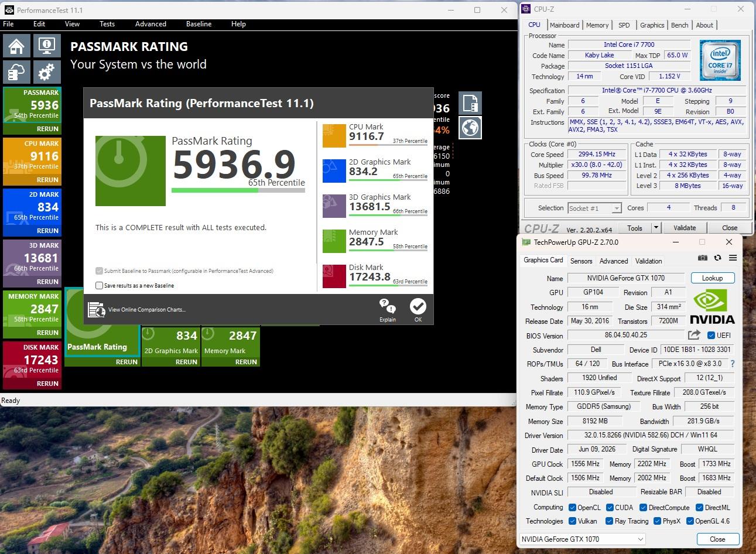The width and height of the screenshot is (756, 554).
Task: Switch to the Validation tab in GPU-Z
Action: click(648, 261)
